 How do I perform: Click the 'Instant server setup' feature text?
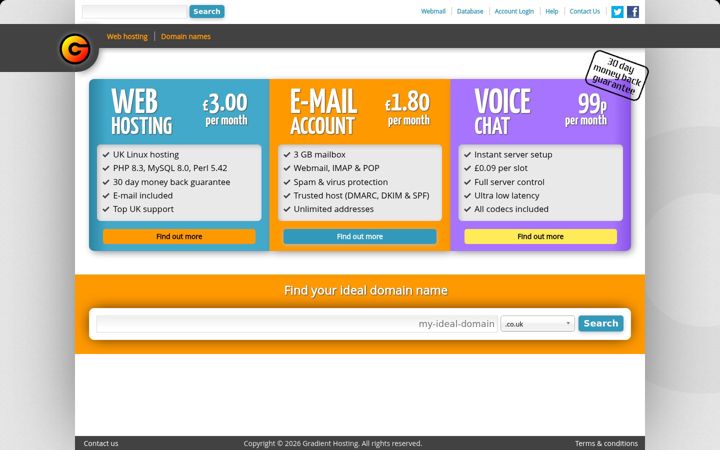[513, 155]
